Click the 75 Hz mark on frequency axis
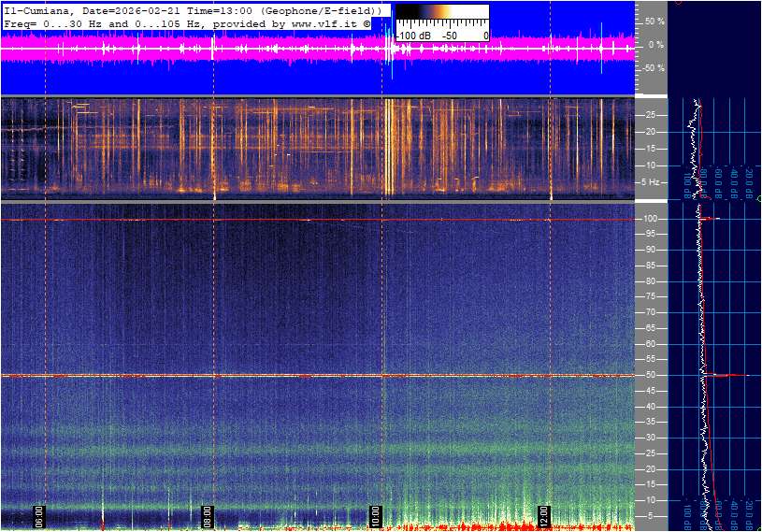The width and height of the screenshot is (762, 532). (x=650, y=296)
